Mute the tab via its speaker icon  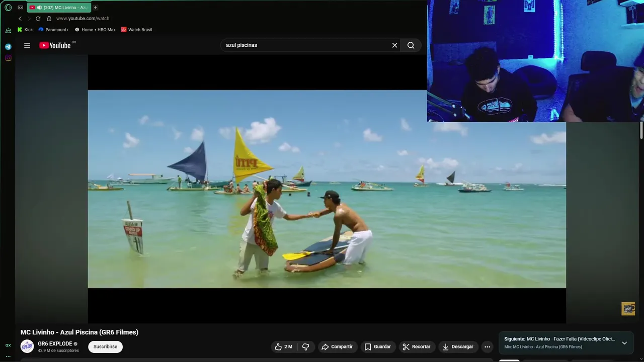(39, 8)
